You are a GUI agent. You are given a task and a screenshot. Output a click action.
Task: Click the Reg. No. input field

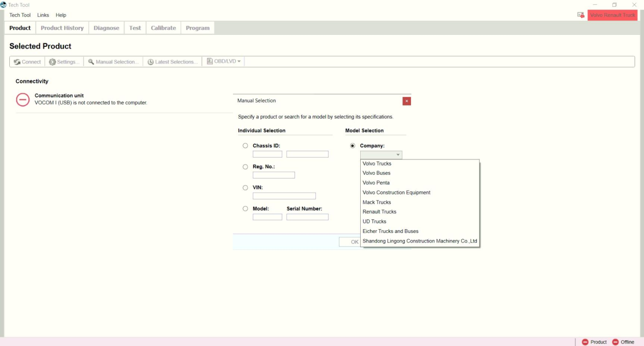pos(274,175)
